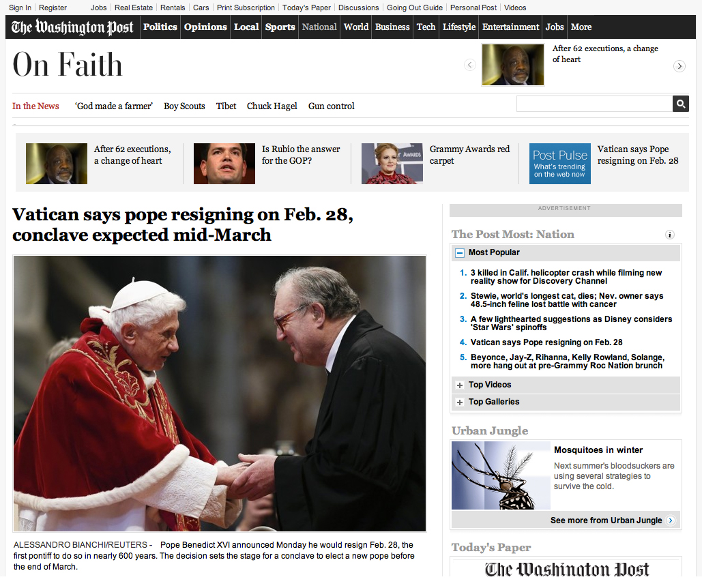This screenshot has width=702, height=588.
Task: Open 'Is Rubio the answer for the GOP?'
Action: [x=301, y=155]
